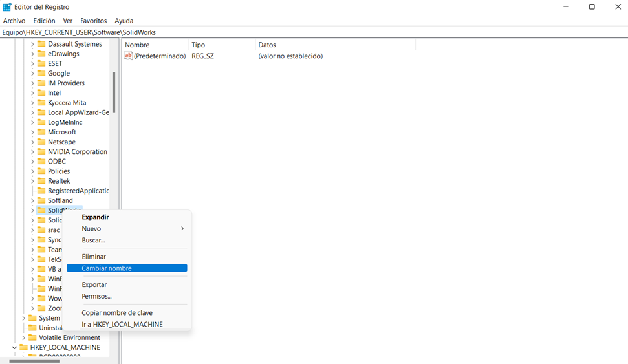Click the Local AppWizard-Ge folder icon
The width and height of the screenshot is (628, 364).
[x=41, y=112]
